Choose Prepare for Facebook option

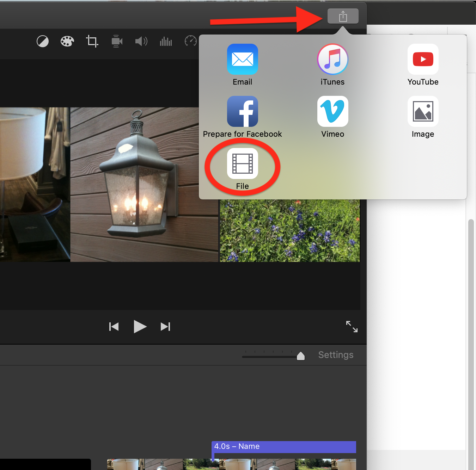pos(243,117)
